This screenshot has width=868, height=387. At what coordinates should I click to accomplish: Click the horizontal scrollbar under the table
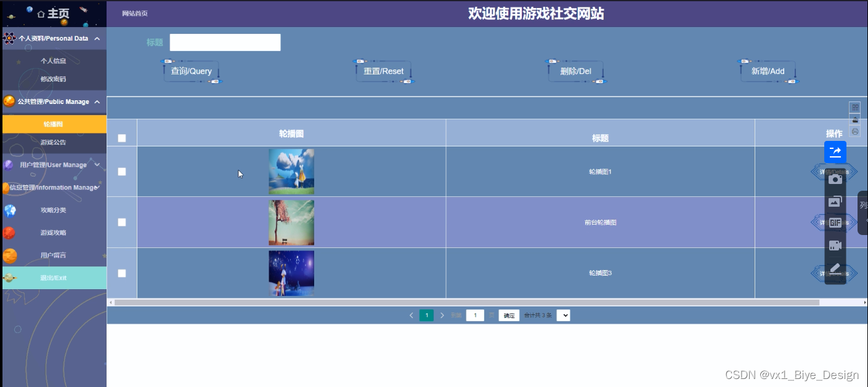[x=466, y=303]
